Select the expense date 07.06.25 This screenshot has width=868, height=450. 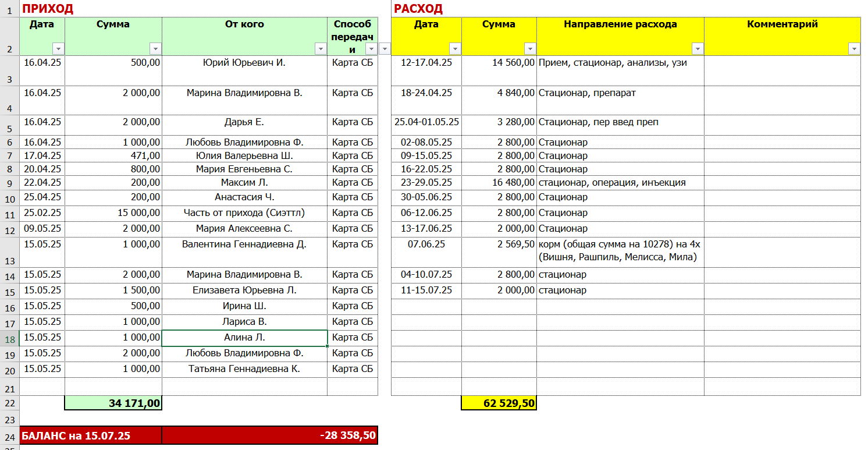click(x=426, y=251)
